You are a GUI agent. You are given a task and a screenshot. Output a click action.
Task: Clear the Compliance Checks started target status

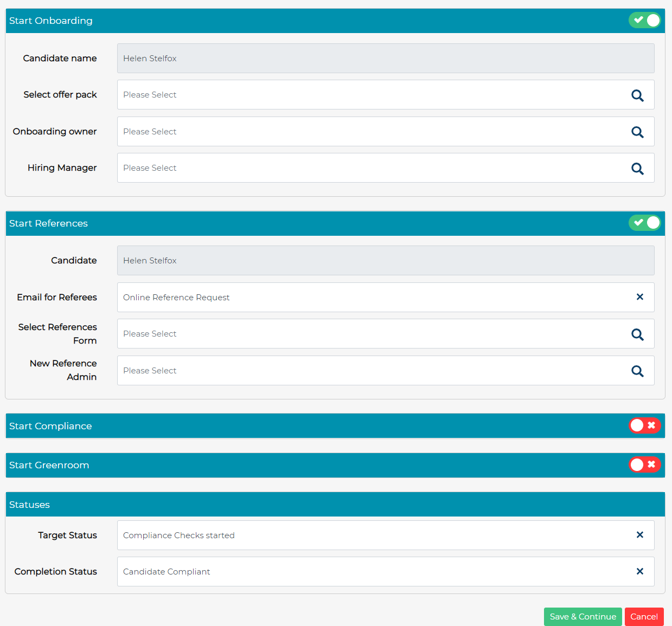coord(639,535)
